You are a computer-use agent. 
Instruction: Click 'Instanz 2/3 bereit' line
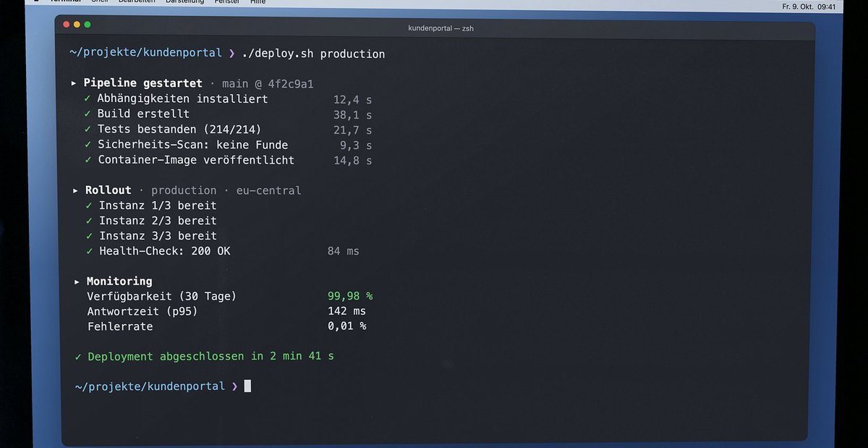(158, 221)
